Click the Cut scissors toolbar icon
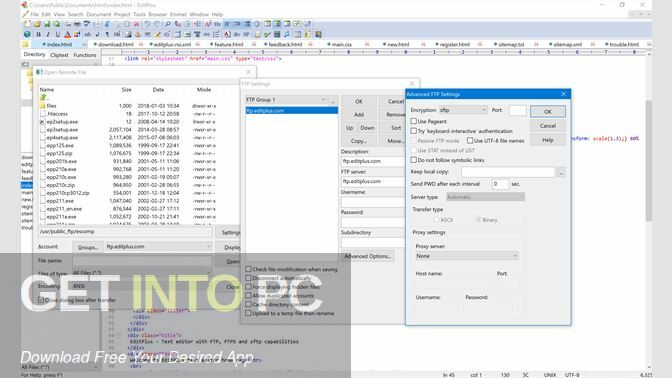672x378 pixels. click(x=107, y=24)
